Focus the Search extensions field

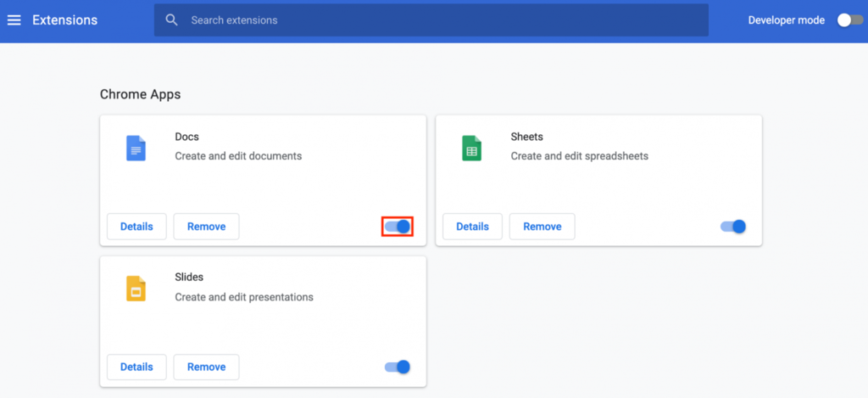click(431, 20)
